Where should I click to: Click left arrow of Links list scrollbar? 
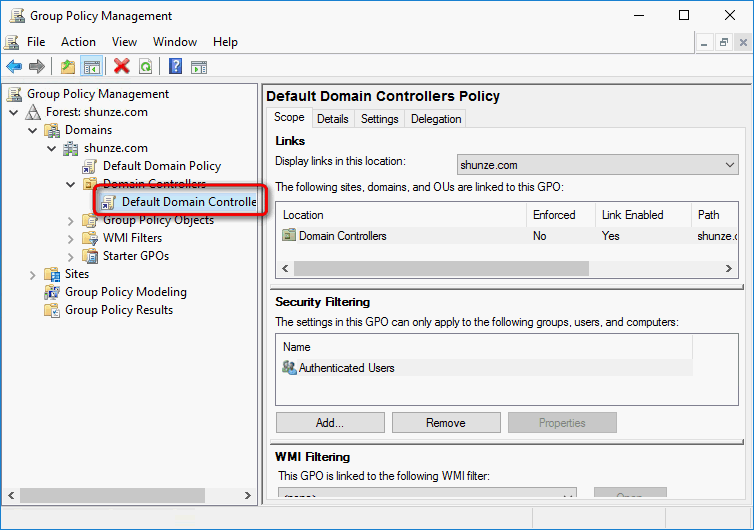click(285, 268)
